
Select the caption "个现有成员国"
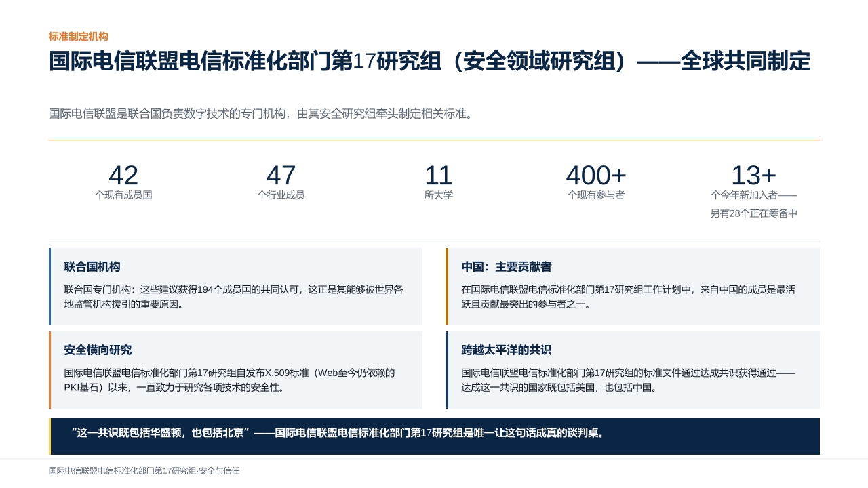point(123,195)
